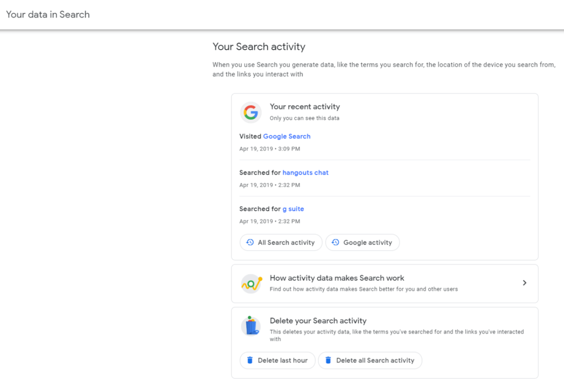
Task: Open the hangouts chat search link
Action: (305, 173)
